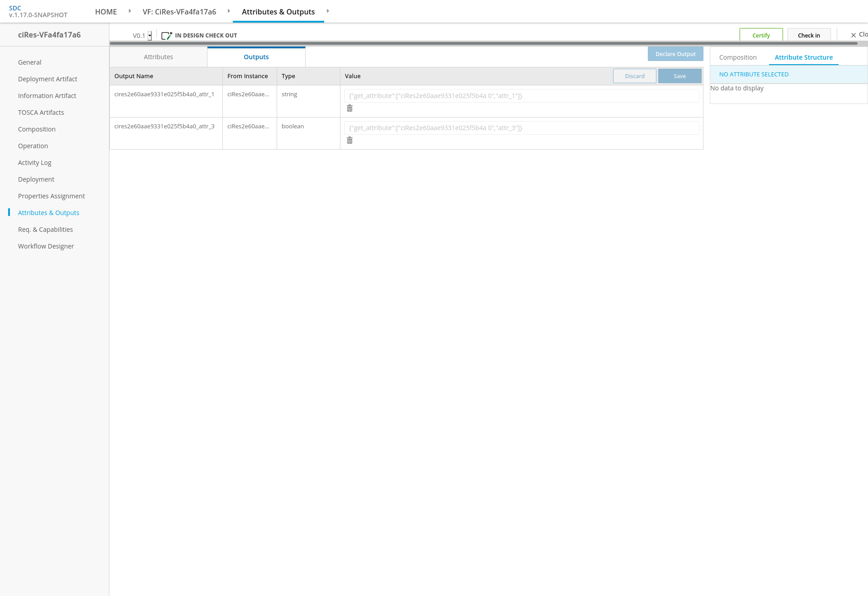Open Composition in the left sidebar

[37, 129]
